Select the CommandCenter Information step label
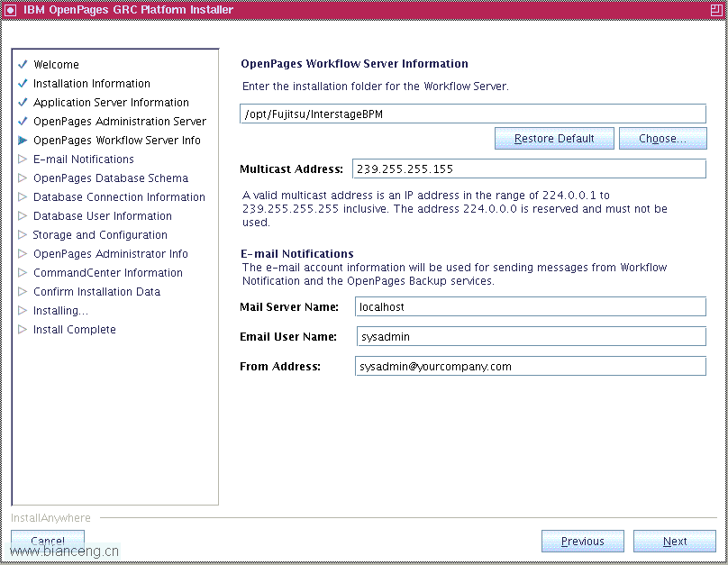Viewport: 728px width, 565px height. pyautogui.click(x=108, y=273)
